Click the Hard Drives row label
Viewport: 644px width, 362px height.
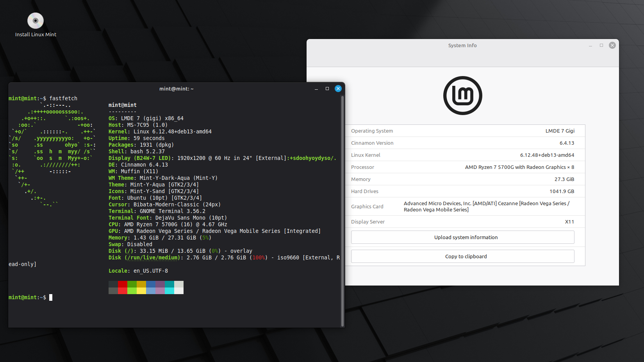pos(365,191)
